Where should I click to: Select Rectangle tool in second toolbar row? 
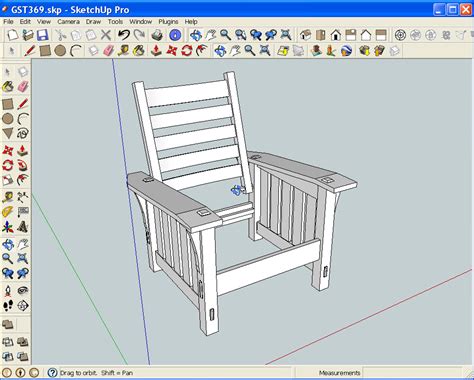(x=45, y=51)
